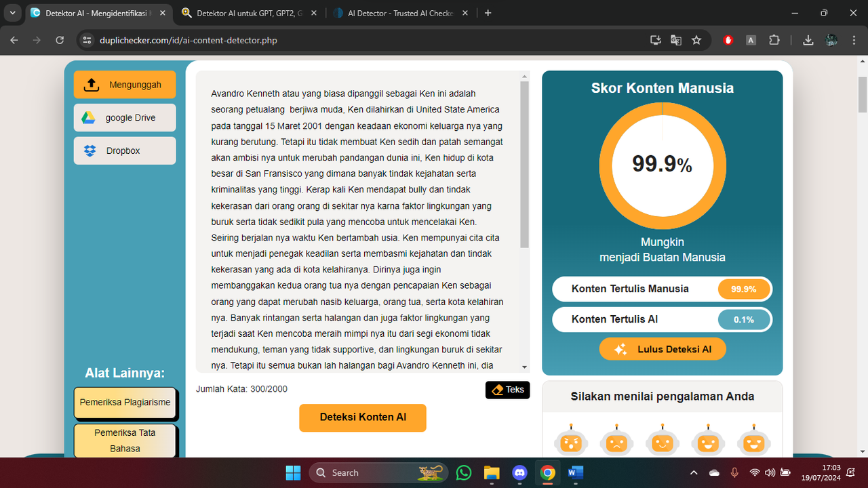This screenshot has height=488, width=868.
Task: Click the microphone tray icon
Action: point(734,472)
